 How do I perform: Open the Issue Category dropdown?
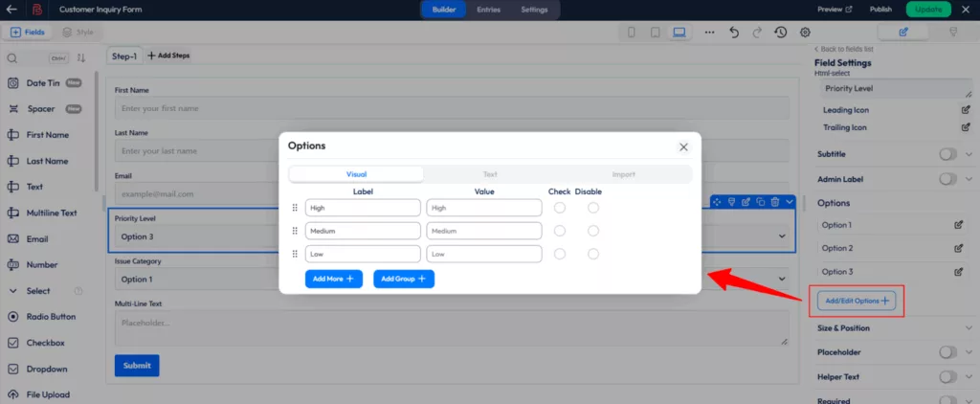450,281
